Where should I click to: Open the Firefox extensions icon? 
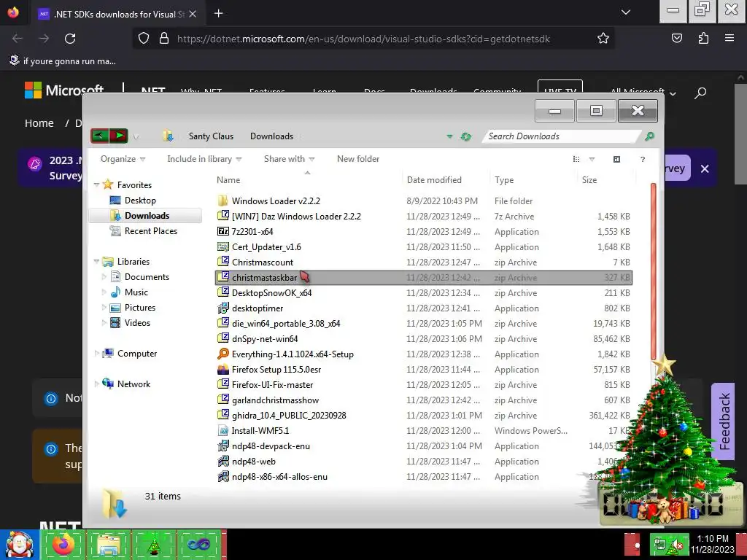pyautogui.click(x=703, y=38)
